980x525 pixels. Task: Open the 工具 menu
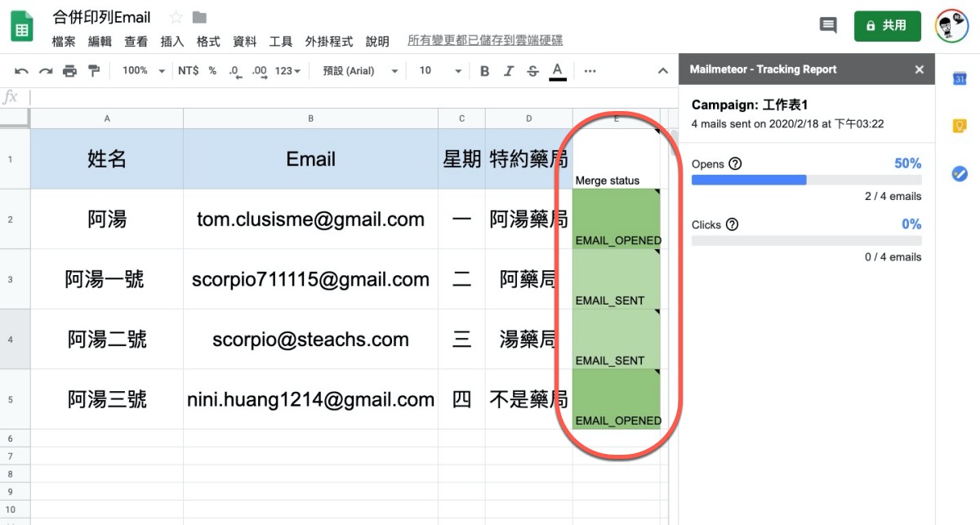tap(281, 42)
